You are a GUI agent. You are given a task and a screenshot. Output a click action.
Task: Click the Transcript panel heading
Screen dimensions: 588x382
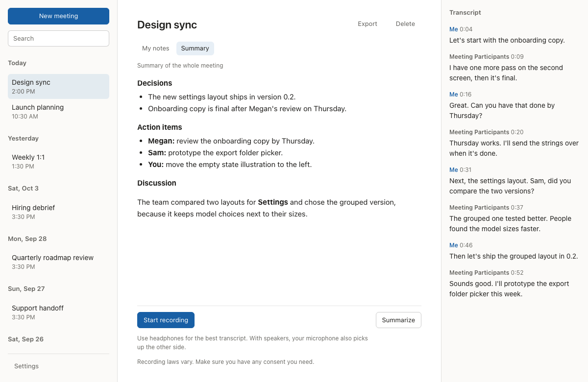(465, 13)
